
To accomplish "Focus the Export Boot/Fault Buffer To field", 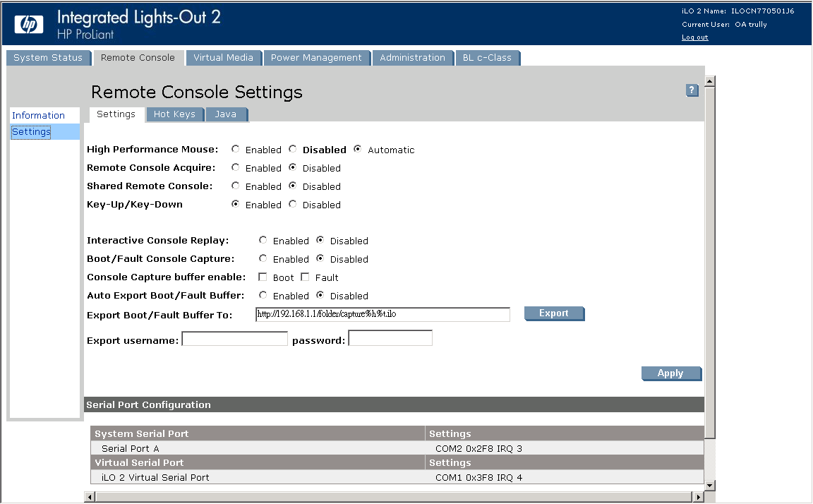I will 383,314.
